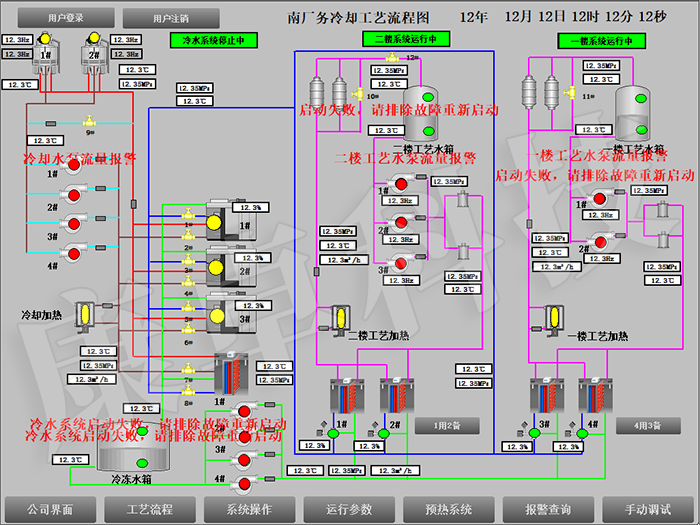Viewport: 700px width, 525px height.
Task: Click the 用户登录 button
Action: coord(66,18)
